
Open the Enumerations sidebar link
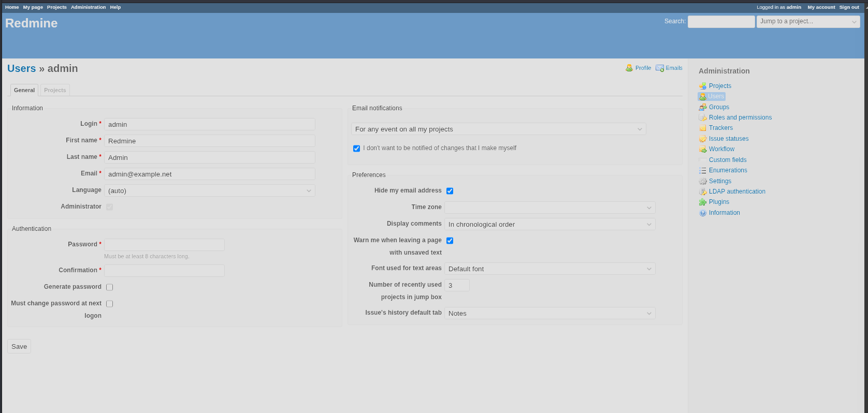728,170
